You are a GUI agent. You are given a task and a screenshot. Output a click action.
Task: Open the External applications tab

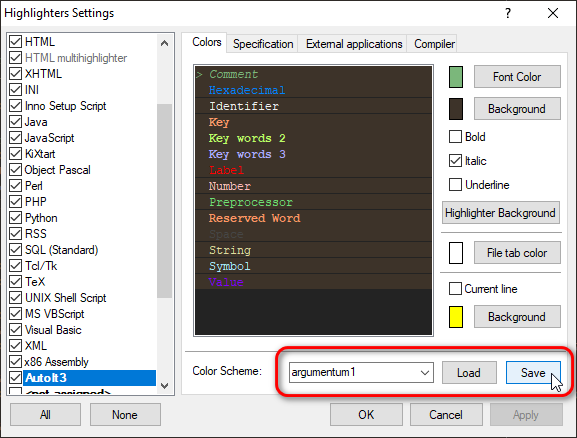(x=354, y=44)
